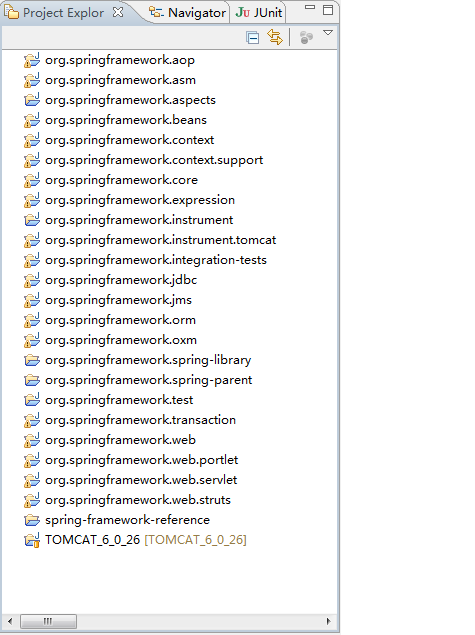The height and width of the screenshot is (635, 475).
Task: Click the horizontal scrollbar right arrow
Action: point(328,621)
